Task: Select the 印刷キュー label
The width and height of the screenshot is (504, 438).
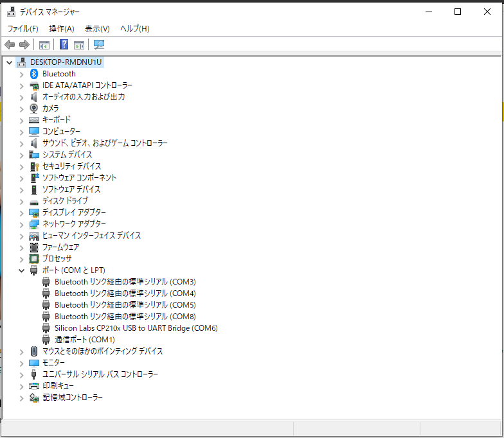Action: [58, 386]
